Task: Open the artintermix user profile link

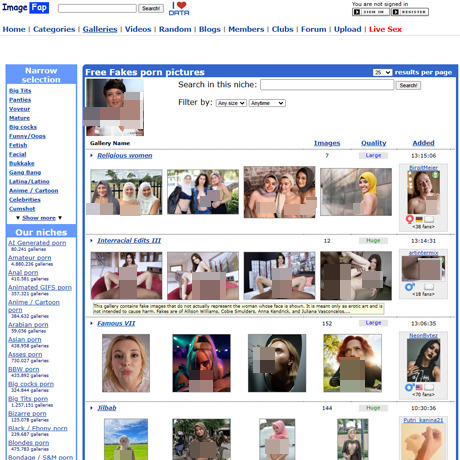Action: [x=423, y=253]
